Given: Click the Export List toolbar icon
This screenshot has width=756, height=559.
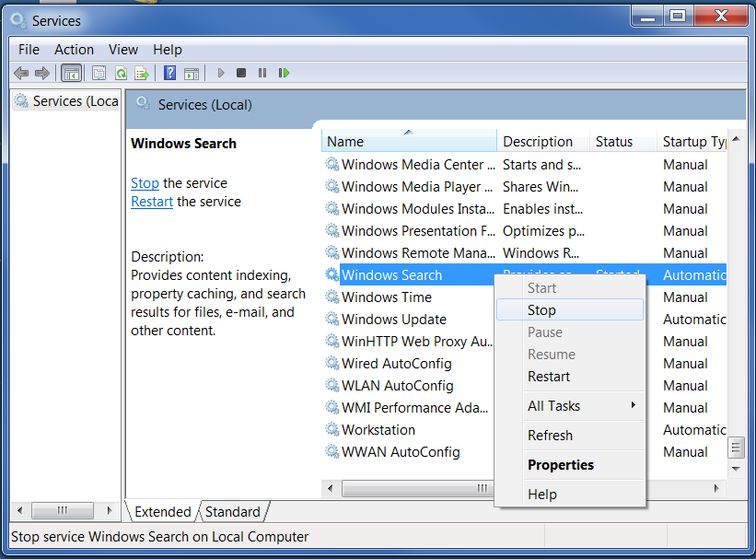Looking at the screenshot, I should click(x=142, y=74).
